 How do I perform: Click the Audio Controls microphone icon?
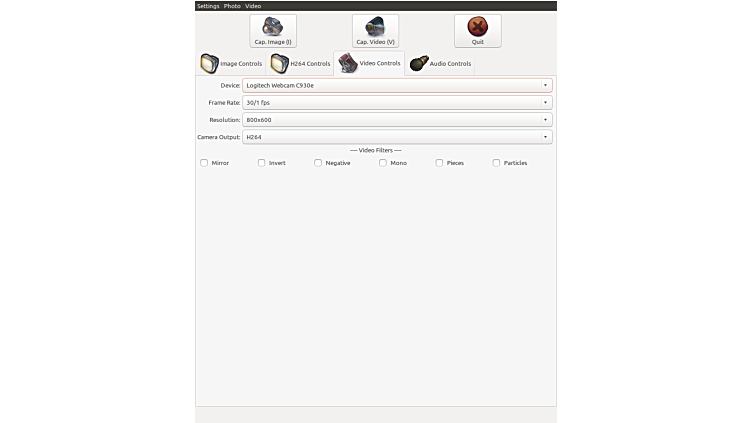point(419,63)
